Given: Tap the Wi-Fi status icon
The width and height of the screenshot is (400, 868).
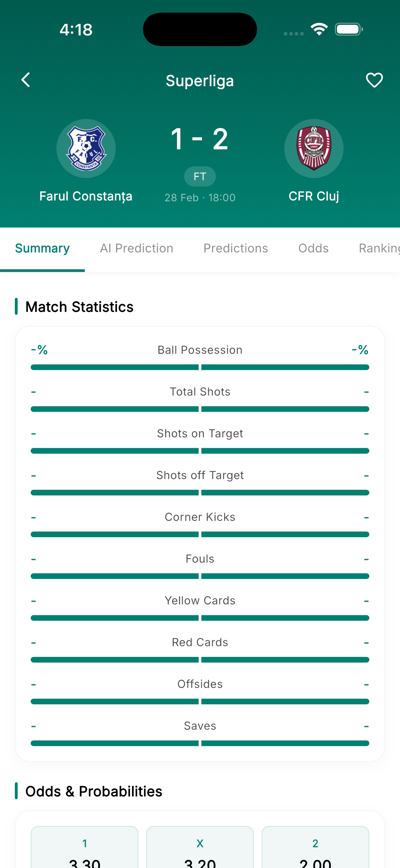Looking at the screenshot, I should [319, 29].
